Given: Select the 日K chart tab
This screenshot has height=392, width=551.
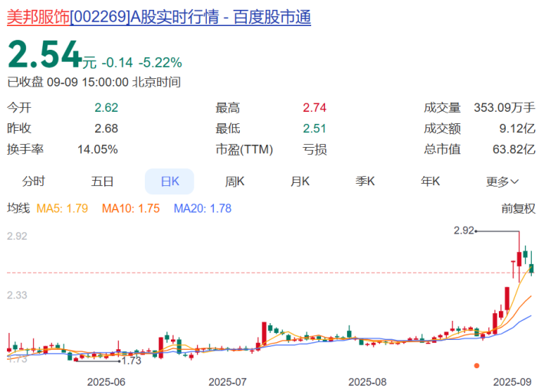Looking at the screenshot, I should coord(169,181).
